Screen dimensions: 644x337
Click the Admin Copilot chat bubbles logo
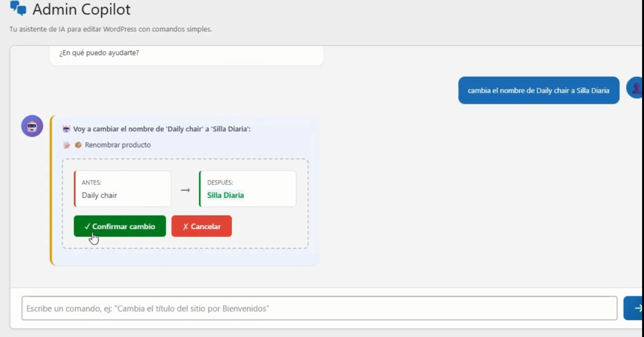[18, 9]
